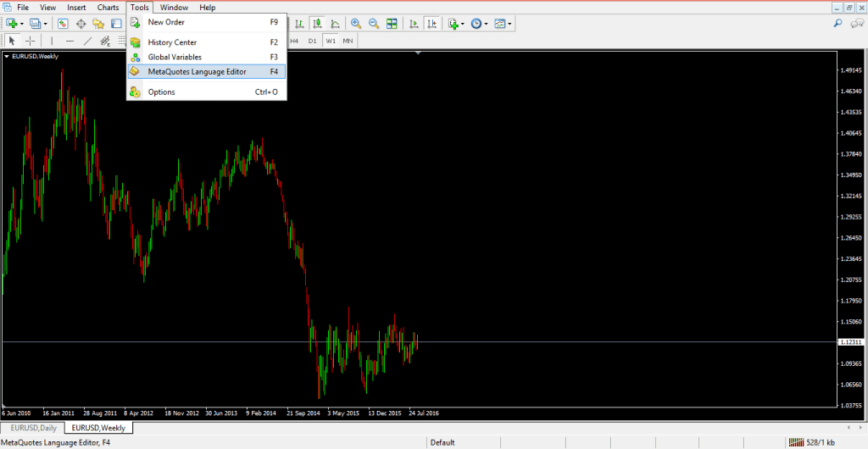Open the Profiles dropdown arrow

[46, 24]
